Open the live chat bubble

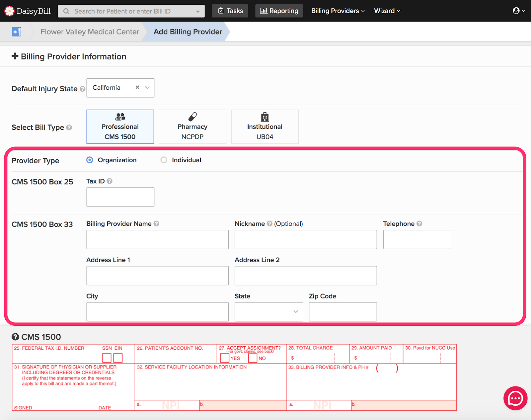515,398
